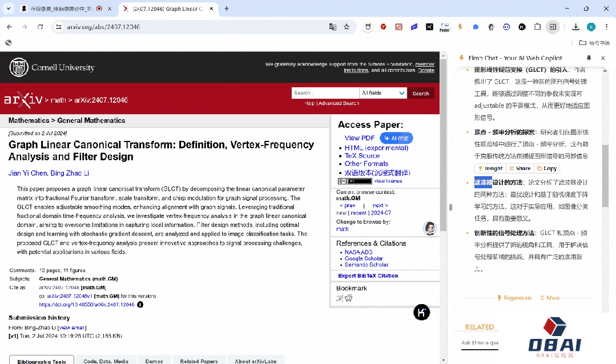This screenshot has width=616, height=364.
Task: Click the floating black K button
Action: (421, 312)
